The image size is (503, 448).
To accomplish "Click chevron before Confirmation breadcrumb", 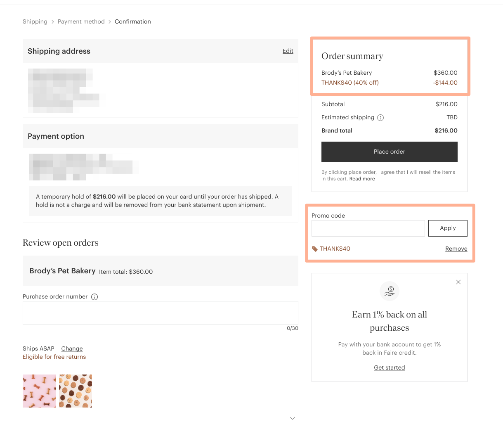I will pyautogui.click(x=110, y=22).
